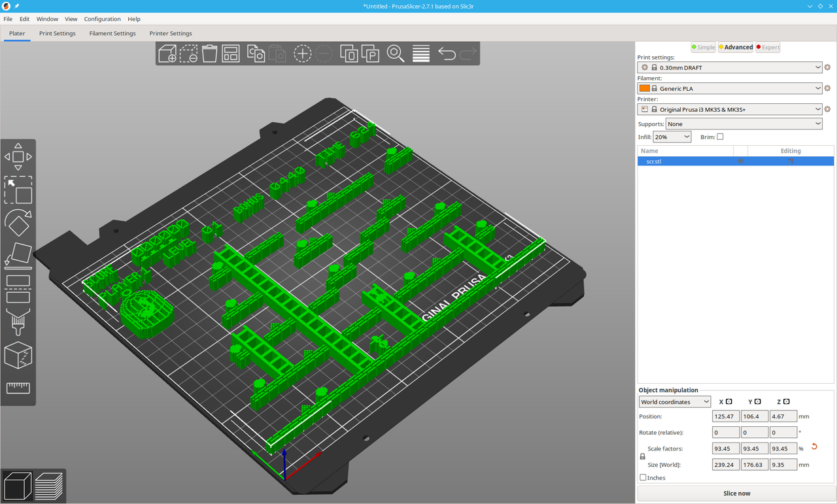This screenshot has width=837, height=504.
Task: Select the Rotate gizmo tool
Action: [18, 224]
